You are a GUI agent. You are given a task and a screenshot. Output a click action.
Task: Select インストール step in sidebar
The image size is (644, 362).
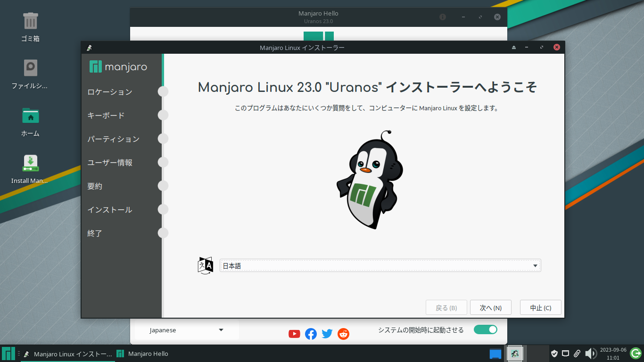pyautogui.click(x=110, y=210)
